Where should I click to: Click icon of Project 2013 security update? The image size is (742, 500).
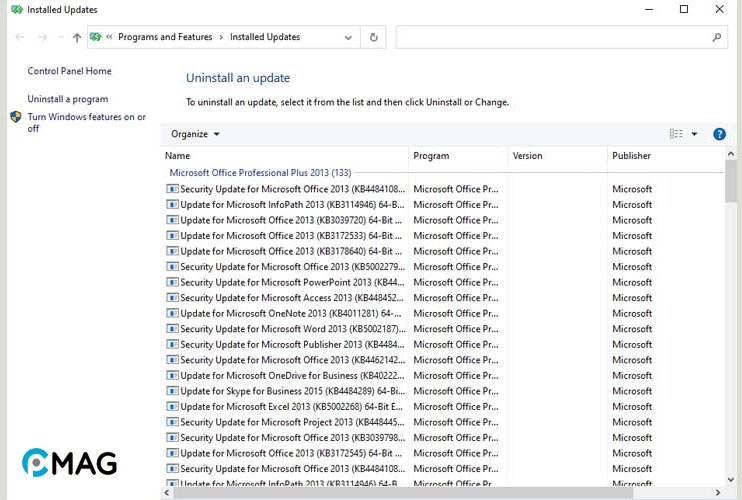[x=172, y=422]
